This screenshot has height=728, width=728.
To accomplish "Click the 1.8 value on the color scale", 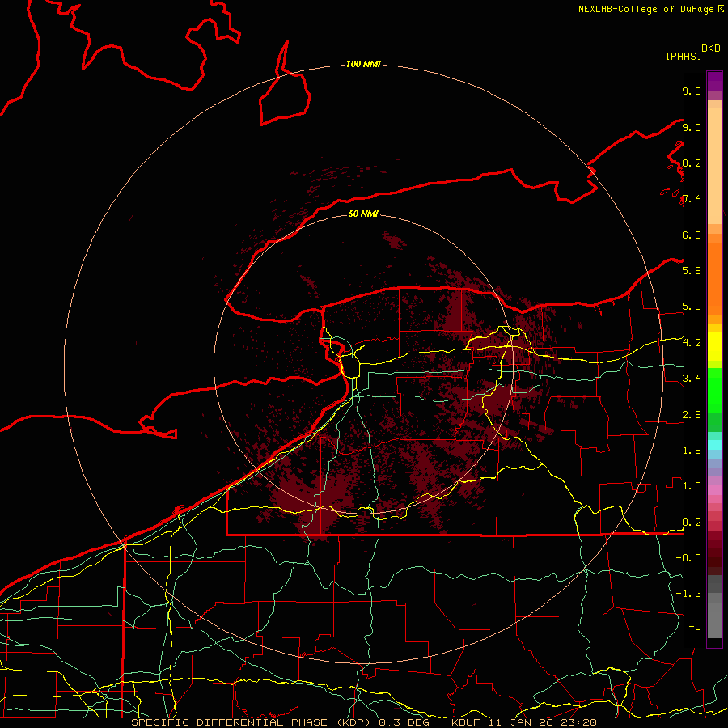I will tap(692, 451).
